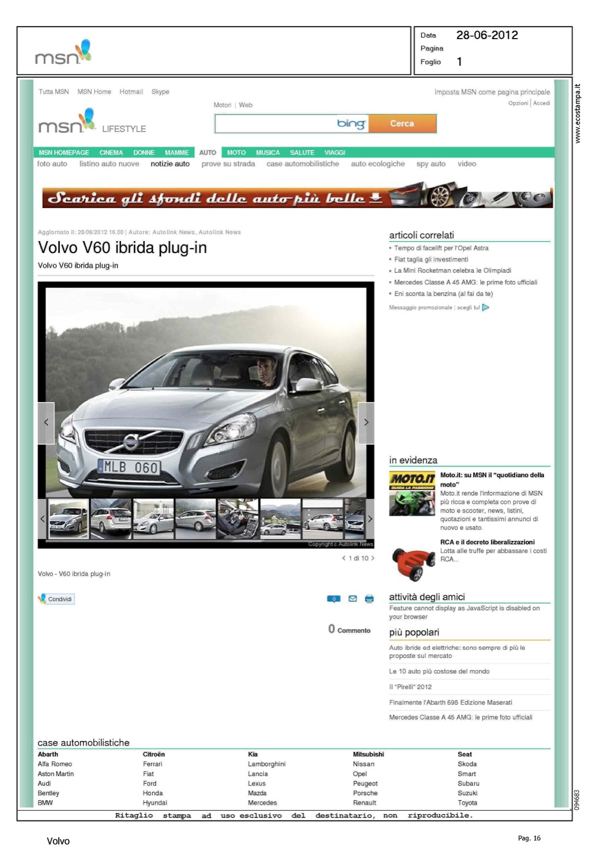
Task: Show next photo with large right arrow
Action: coord(366,423)
